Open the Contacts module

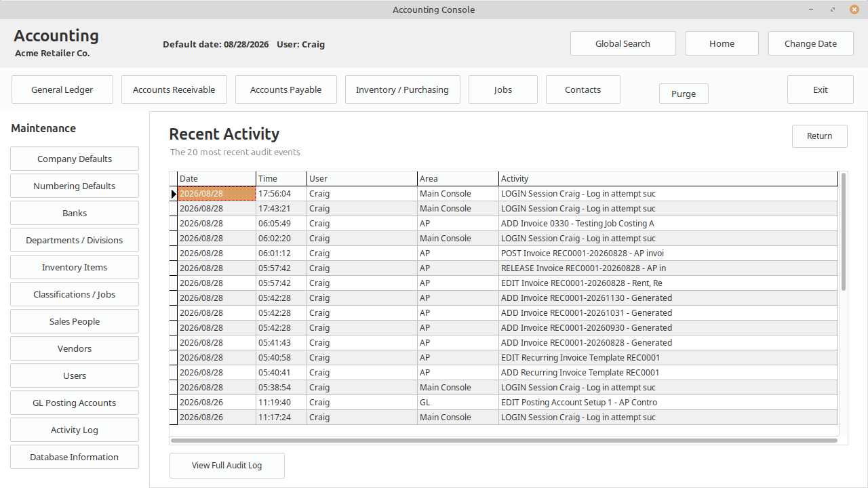(x=583, y=89)
